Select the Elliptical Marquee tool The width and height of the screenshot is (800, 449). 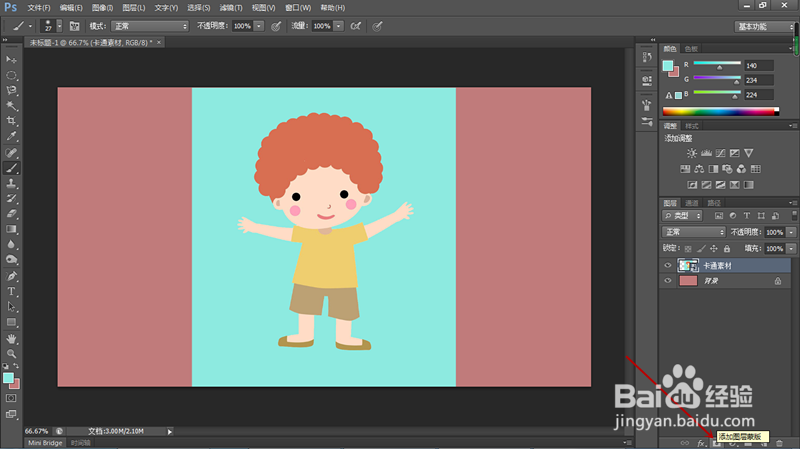click(x=11, y=76)
